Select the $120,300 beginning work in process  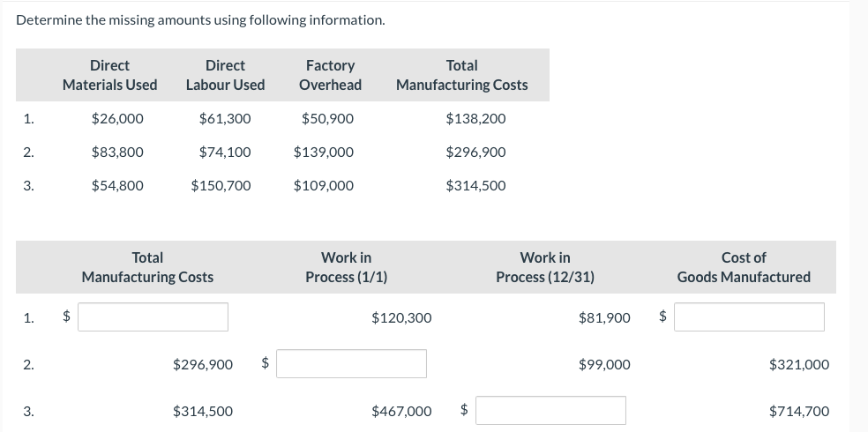coord(401,317)
